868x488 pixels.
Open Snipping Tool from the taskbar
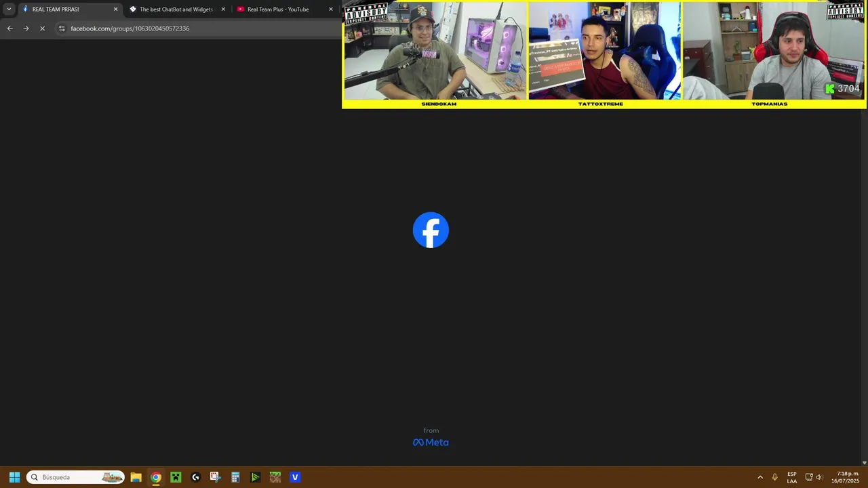[x=215, y=477]
